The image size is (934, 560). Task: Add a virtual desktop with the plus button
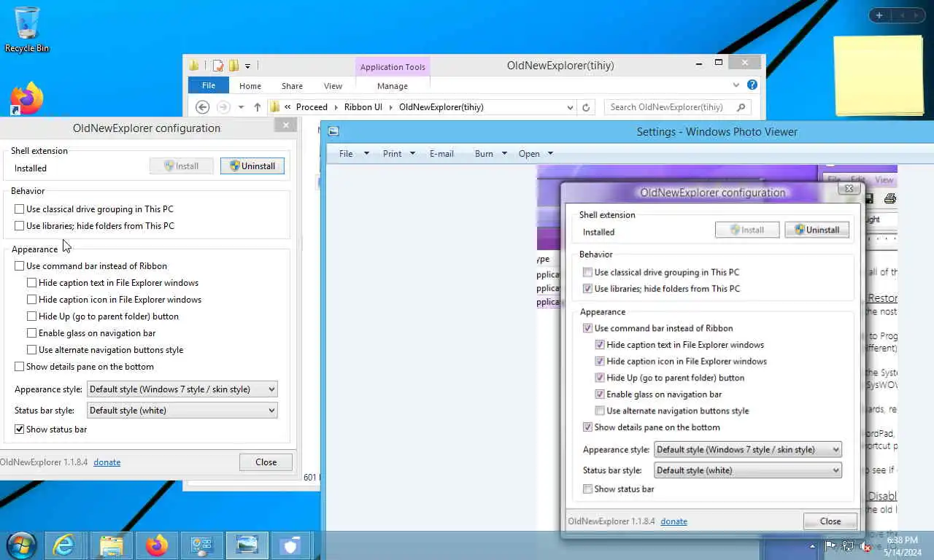point(879,15)
